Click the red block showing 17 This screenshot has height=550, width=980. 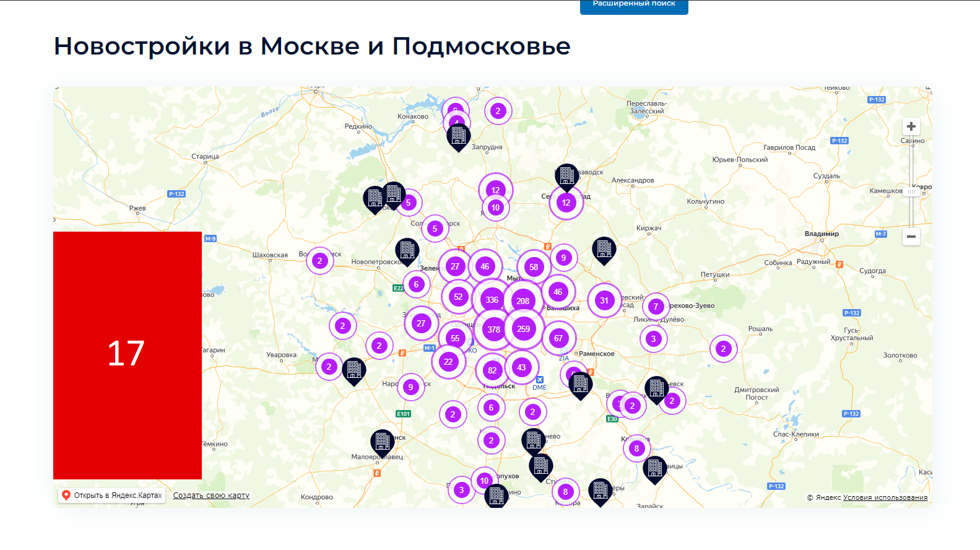click(x=128, y=356)
